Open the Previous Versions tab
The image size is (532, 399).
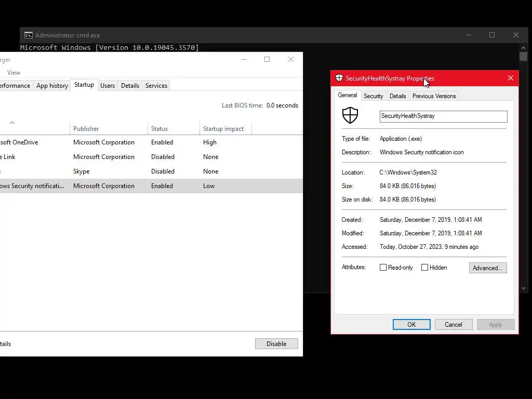434,96
